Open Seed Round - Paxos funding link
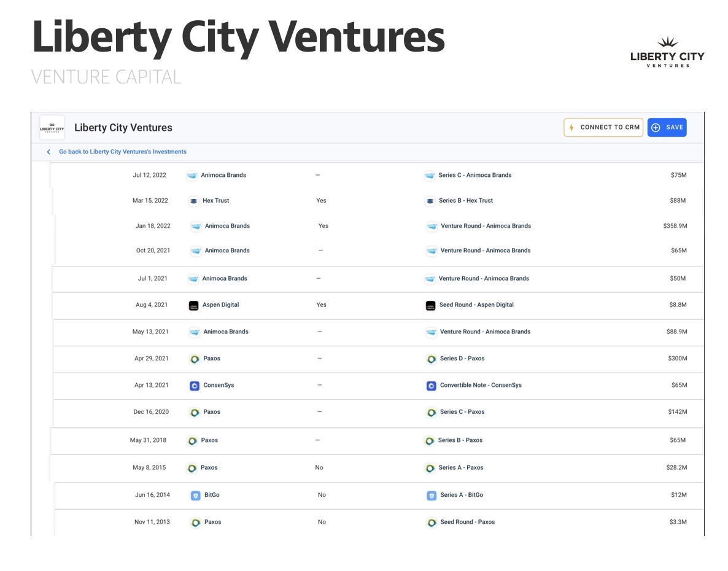728x571 pixels. click(467, 522)
